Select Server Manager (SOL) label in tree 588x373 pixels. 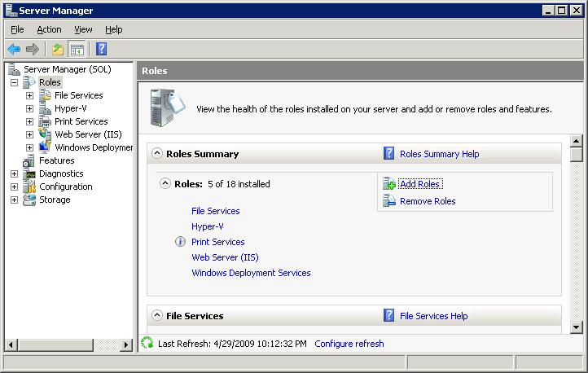click(x=68, y=69)
